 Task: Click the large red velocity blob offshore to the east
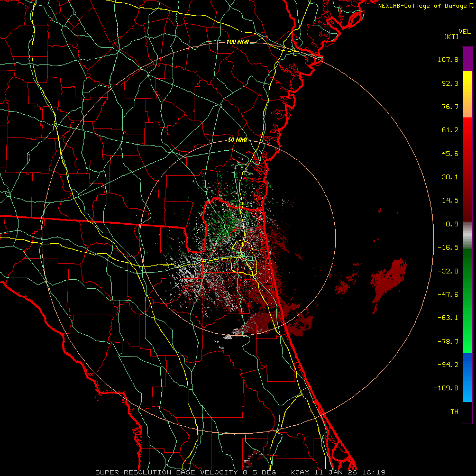coord(388,280)
